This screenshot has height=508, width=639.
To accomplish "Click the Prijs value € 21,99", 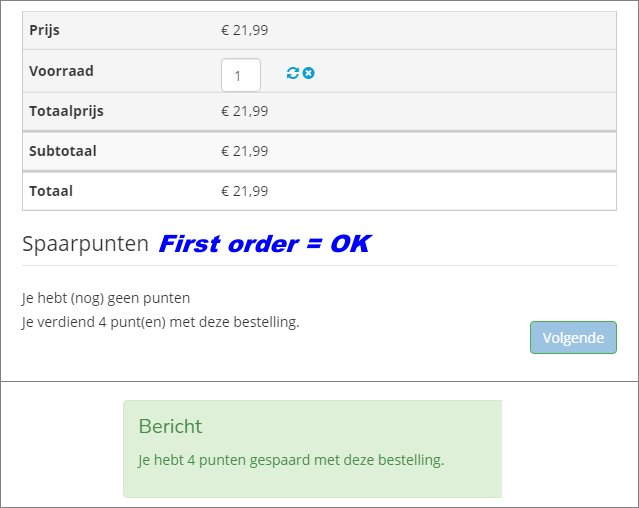I will point(244,30).
